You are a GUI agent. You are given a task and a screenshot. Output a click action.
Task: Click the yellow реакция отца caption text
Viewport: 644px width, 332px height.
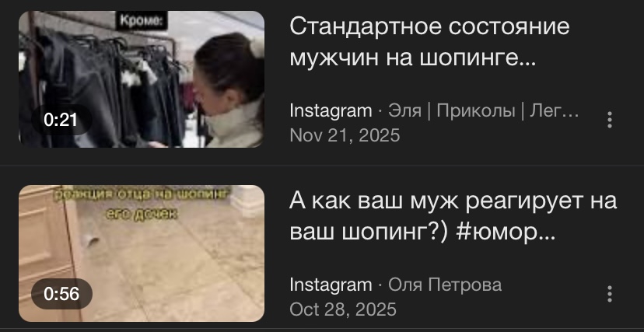[x=142, y=202]
